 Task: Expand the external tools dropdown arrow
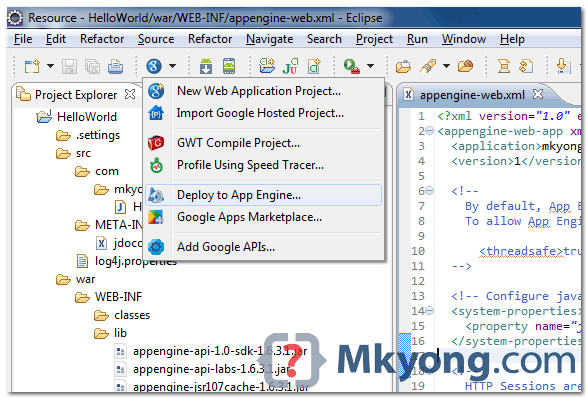tap(370, 66)
